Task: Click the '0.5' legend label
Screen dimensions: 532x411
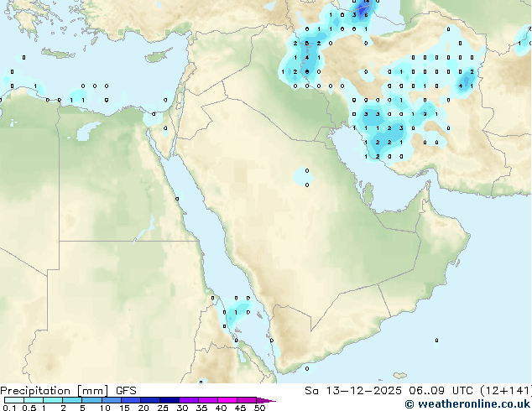Action: (29, 408)
